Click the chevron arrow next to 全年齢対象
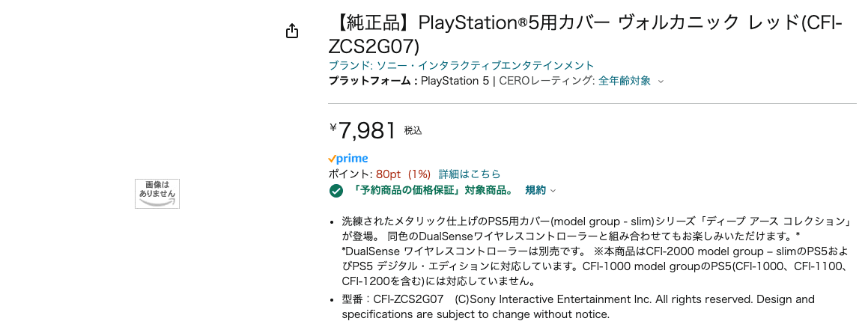868x330 pixels. coord(661,82)
